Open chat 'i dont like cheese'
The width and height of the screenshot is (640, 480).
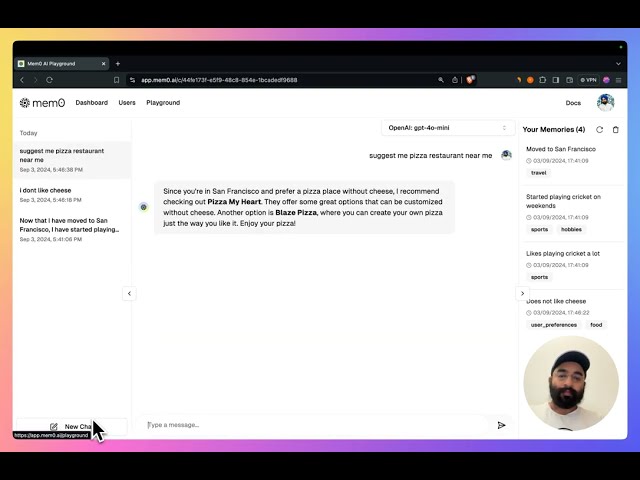click(x=72, y=195)
